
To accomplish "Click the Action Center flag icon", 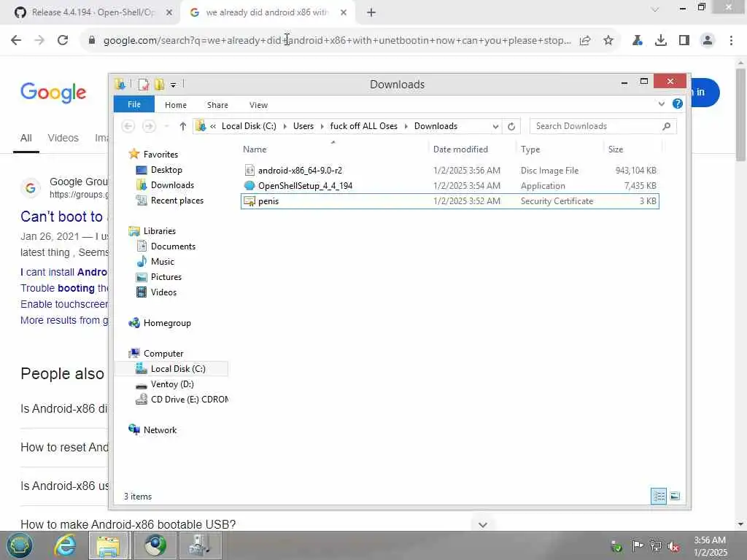I will (x=637, y=545).
